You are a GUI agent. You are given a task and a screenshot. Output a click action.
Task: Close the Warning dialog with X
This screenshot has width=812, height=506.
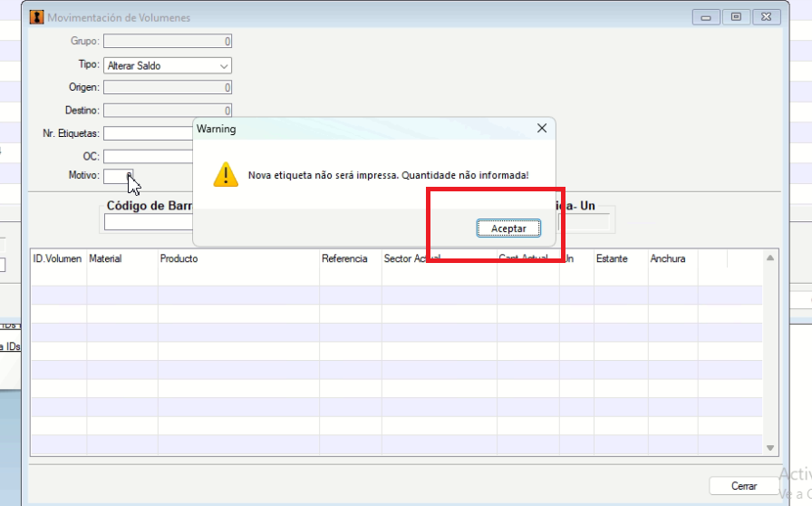542,128
